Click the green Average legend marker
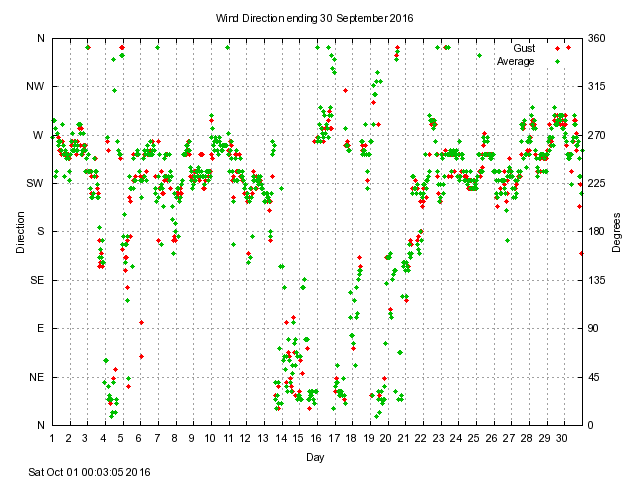The image size is (640, 480). (x=557, y=62)
